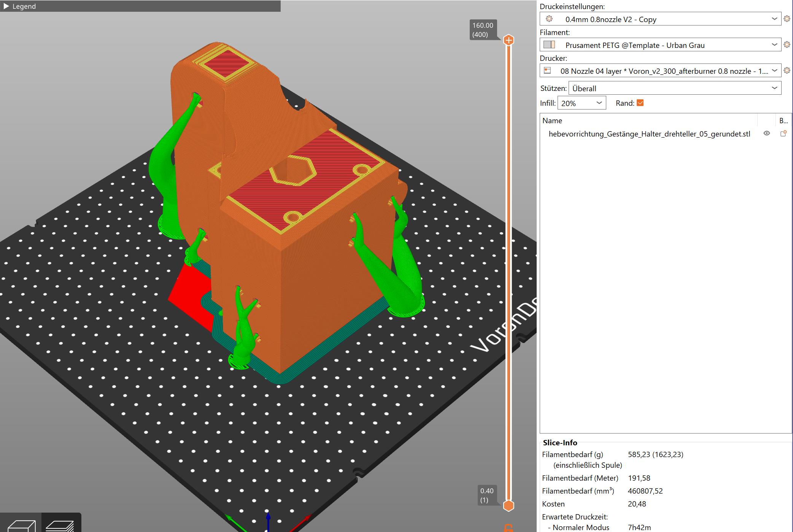
Task: Toggle visibility eye of hebevorrichtung STL
Action: pos(767,133)
